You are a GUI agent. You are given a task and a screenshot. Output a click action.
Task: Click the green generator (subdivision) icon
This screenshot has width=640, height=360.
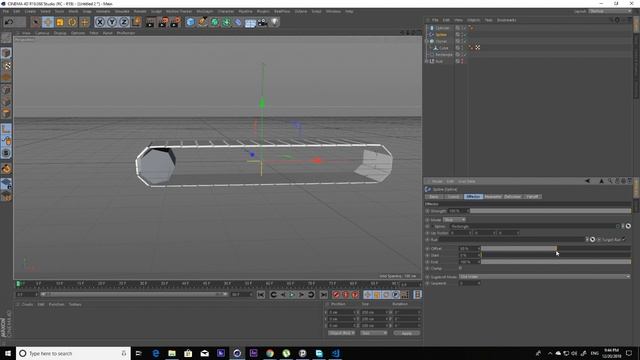click(214, 22)
